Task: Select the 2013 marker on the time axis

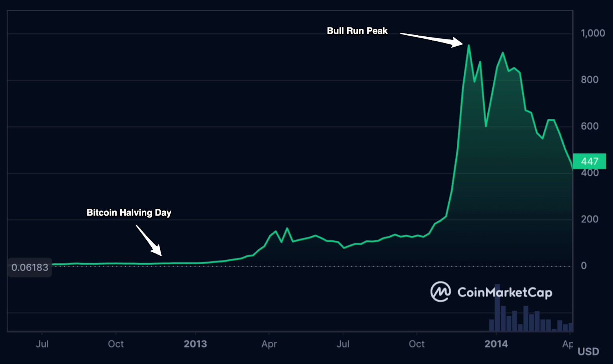Action: pyautogui.click(x=195, y=344)
